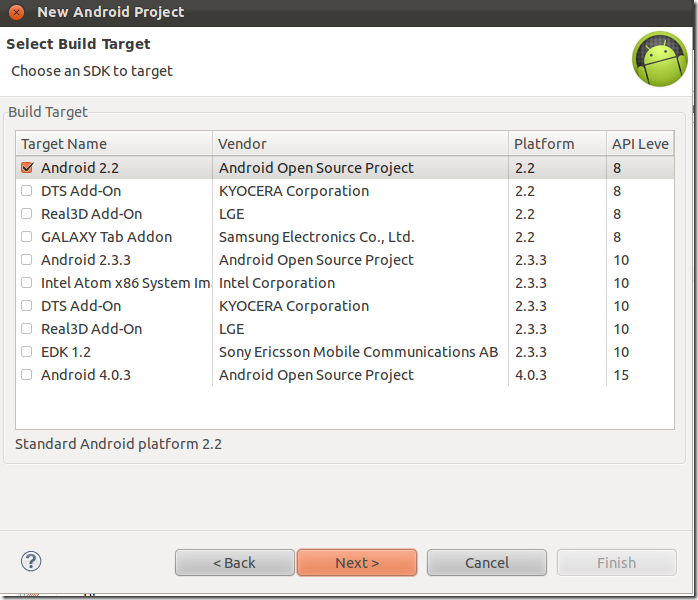Click the help question mark icon
The image size is (698, 600).
point(31,561)
